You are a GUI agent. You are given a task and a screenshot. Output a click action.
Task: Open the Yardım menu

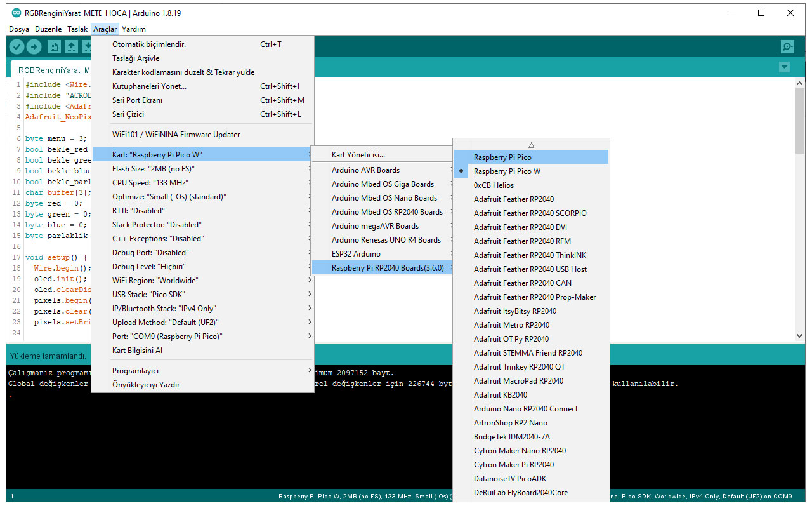134,29
